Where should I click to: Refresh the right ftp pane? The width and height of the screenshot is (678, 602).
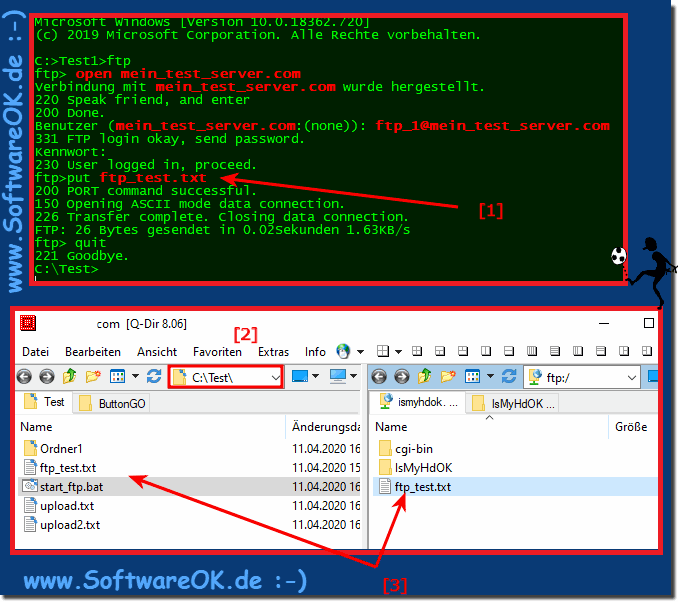point(509,376)
